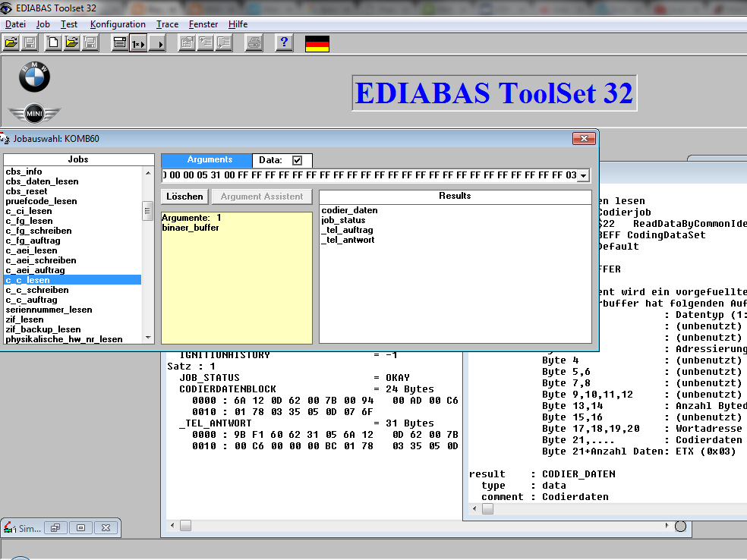Select result _tel_antwort
Viewport: 747px width, 560px height.
click(x=348, y=240)
